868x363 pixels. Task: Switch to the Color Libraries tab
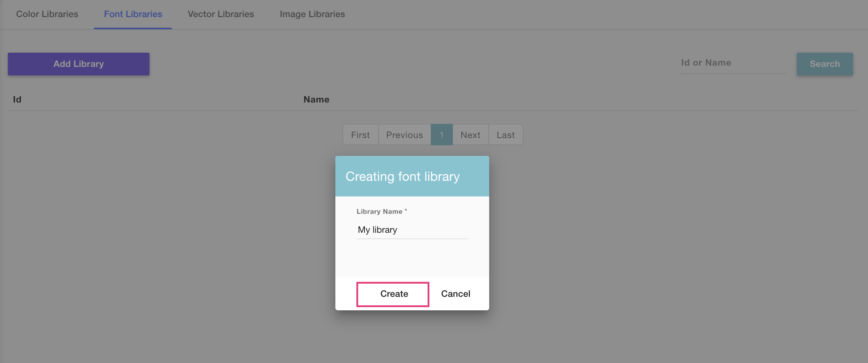[47, 14]
